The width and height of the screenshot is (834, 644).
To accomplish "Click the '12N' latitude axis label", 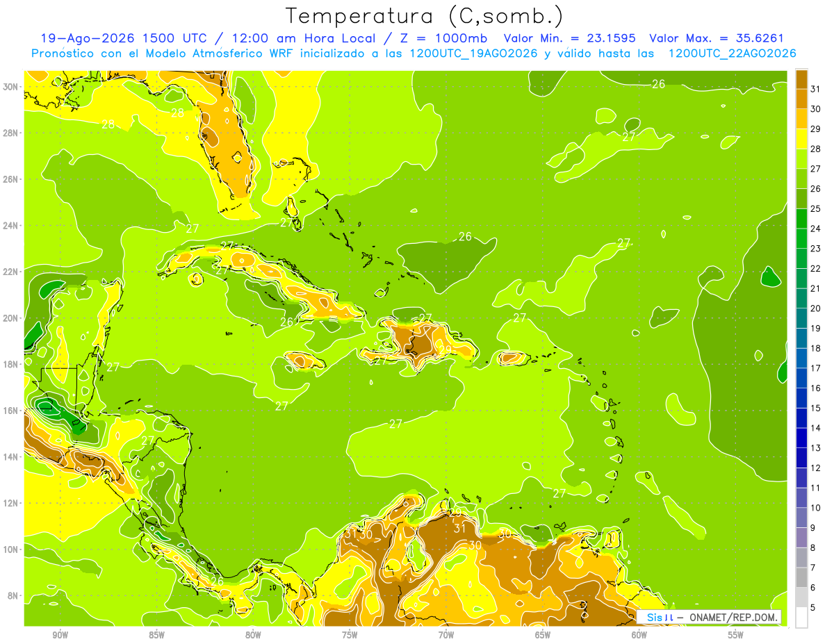I will [x=11, y=503].
